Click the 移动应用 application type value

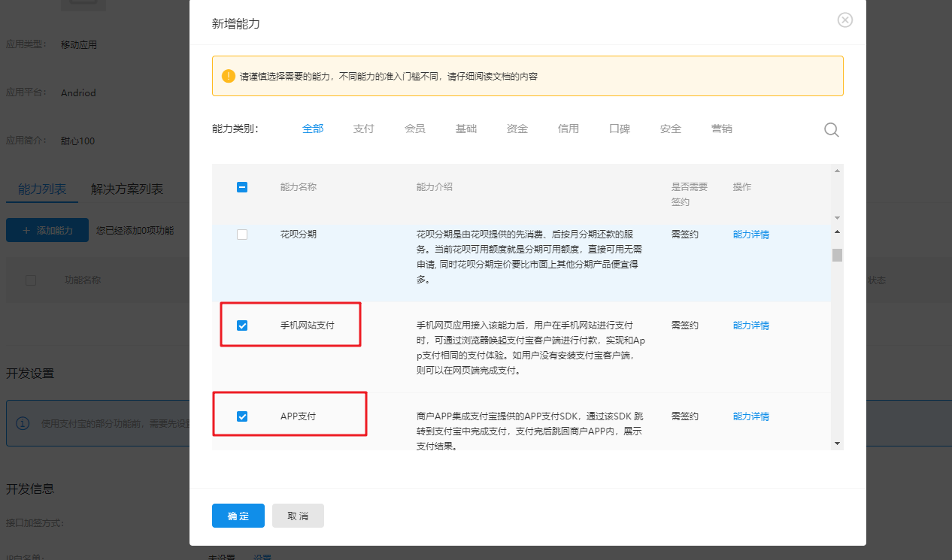tap(79, 45)
